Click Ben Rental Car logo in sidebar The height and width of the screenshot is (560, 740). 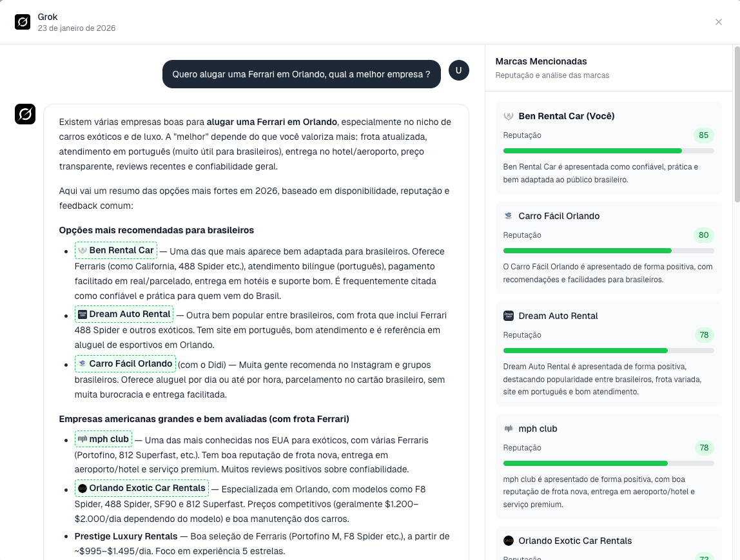508,116
